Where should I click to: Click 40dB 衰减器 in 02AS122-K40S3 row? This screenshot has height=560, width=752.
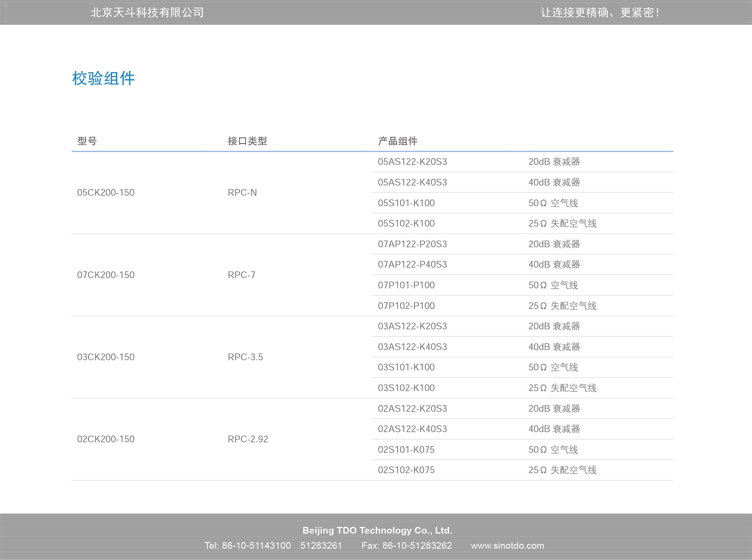click(x=554, y=429)
